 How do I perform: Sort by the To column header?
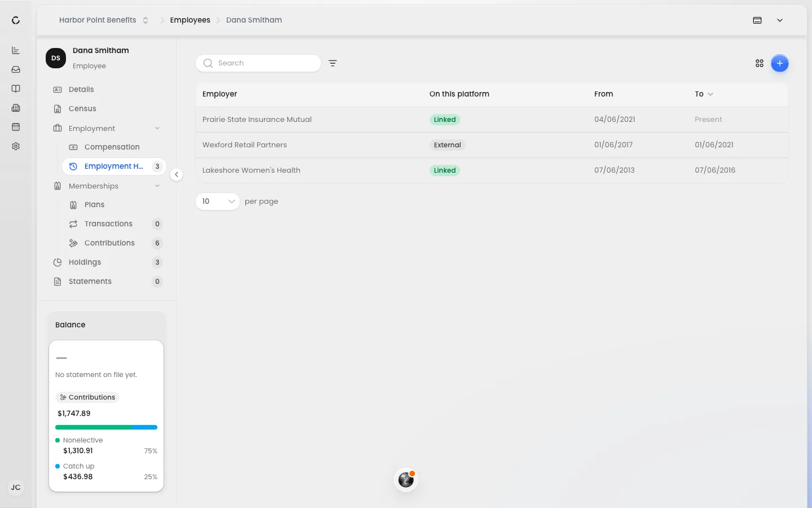click(x=704, y=94)
